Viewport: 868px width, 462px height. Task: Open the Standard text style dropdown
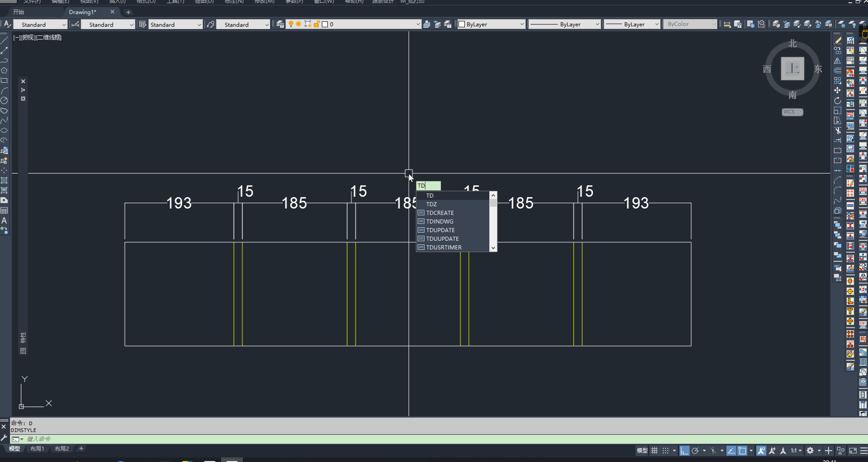pyautogui.click(x=64, y=25)
